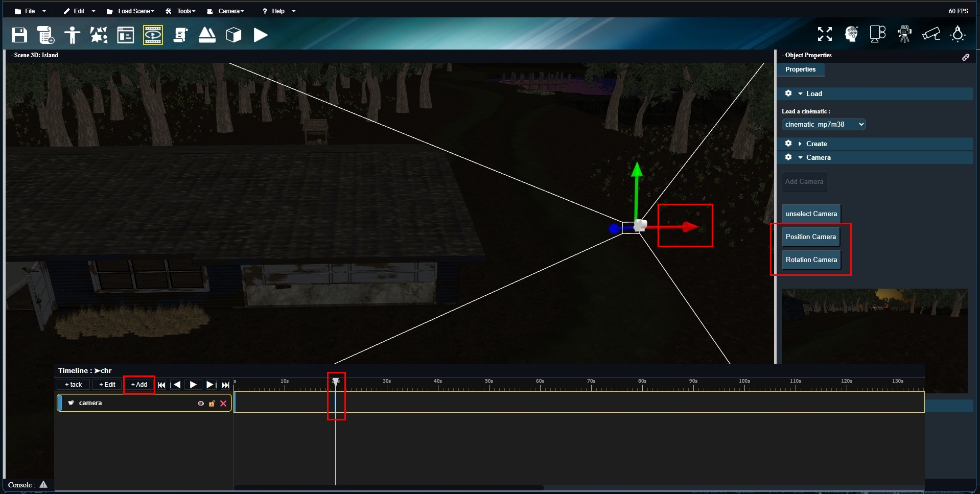Select the character figure icon in toolbar

pyautogui.click(x=72, y=35)
